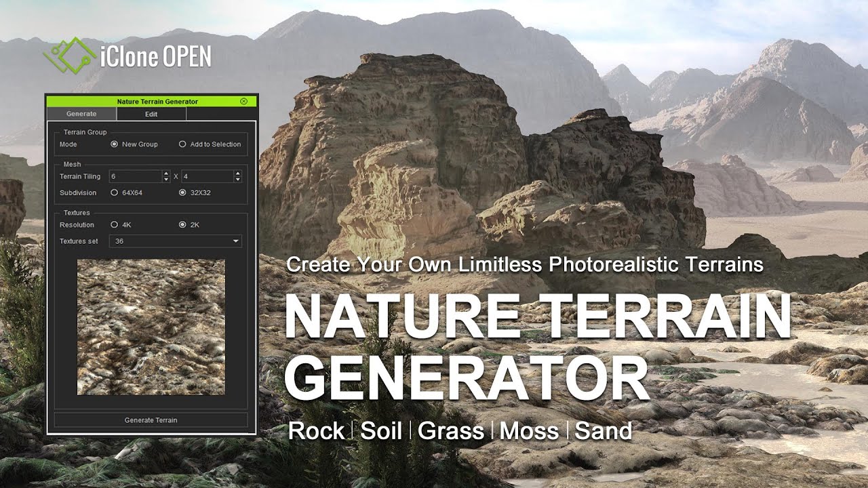Click the 'Terrain Tiling' label
The width and height of the screenshot is (868, 488).
coord(80,176)
